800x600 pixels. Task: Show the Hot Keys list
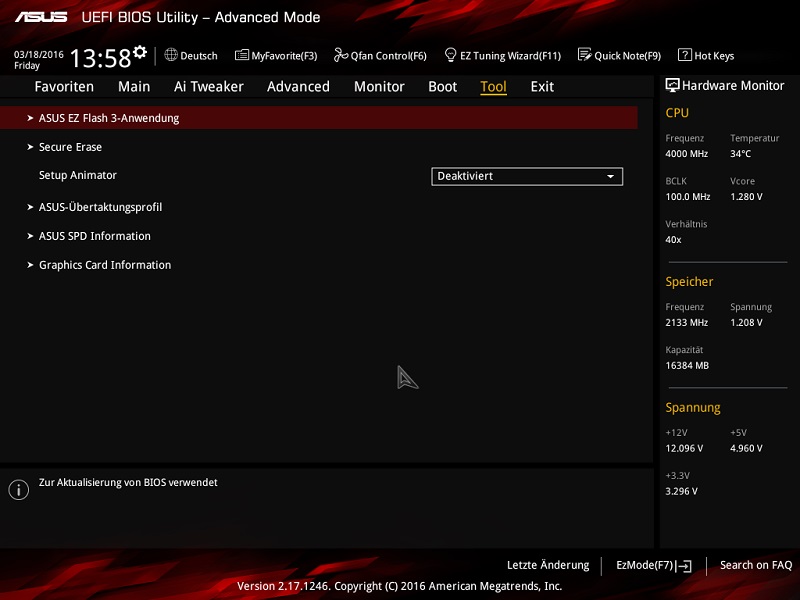coord(706,55)
